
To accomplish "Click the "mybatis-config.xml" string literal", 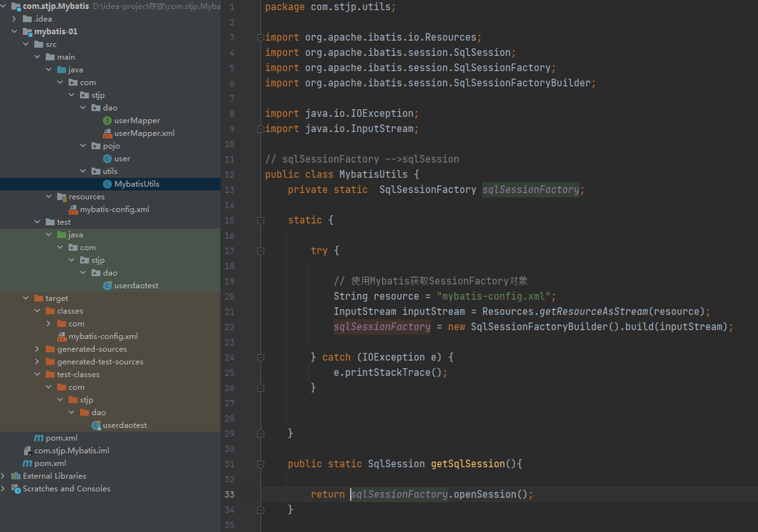I will point(494,296).
